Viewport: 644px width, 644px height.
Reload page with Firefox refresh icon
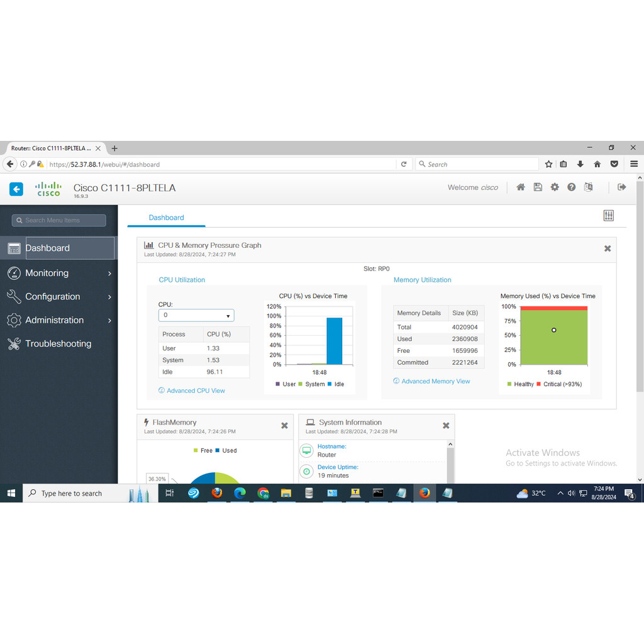tap(404, 164)
